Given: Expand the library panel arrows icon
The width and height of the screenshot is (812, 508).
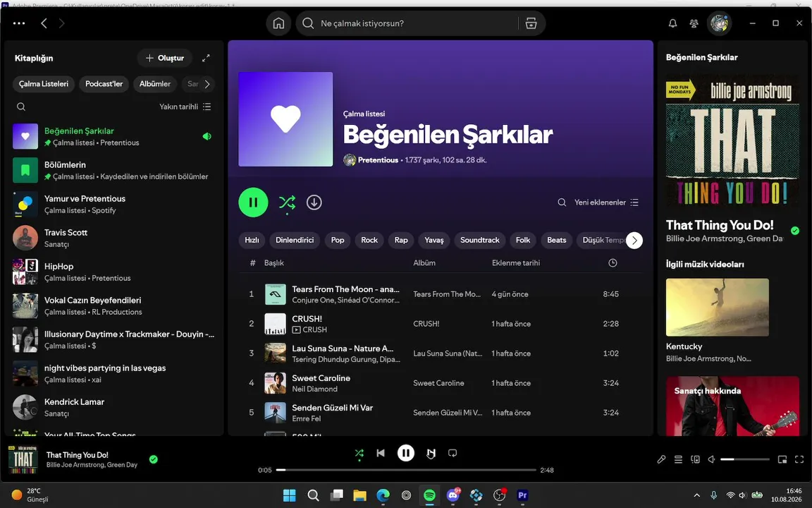Looking at the screenshot, I should [x=206, y=58].
